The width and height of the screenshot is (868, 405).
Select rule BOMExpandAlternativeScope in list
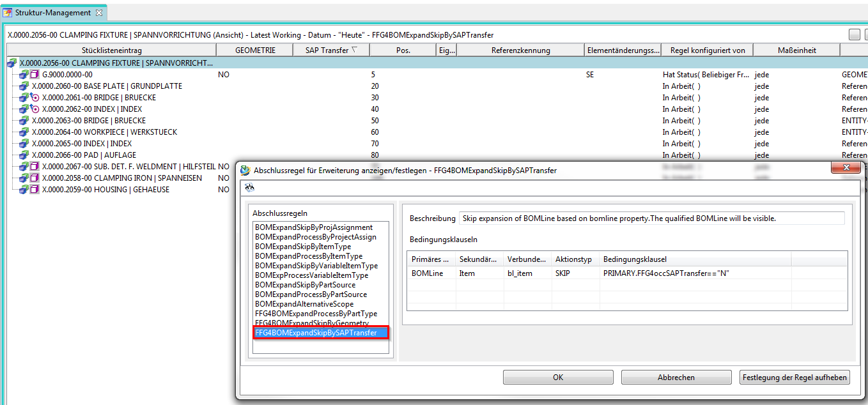pos(304,304)
